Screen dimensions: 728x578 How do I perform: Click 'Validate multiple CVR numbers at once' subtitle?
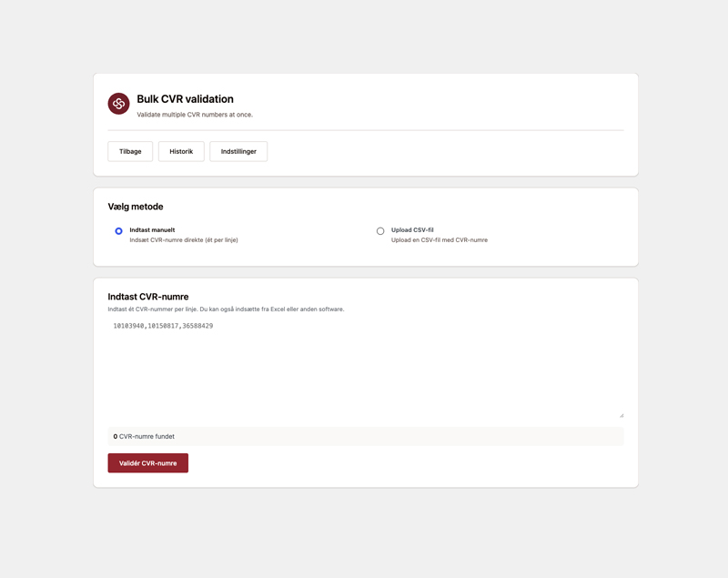(195, 115)
